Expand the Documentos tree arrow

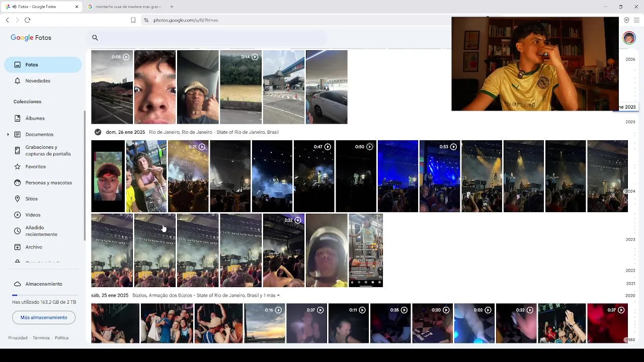pyautogui.click(x=8, y=134)
